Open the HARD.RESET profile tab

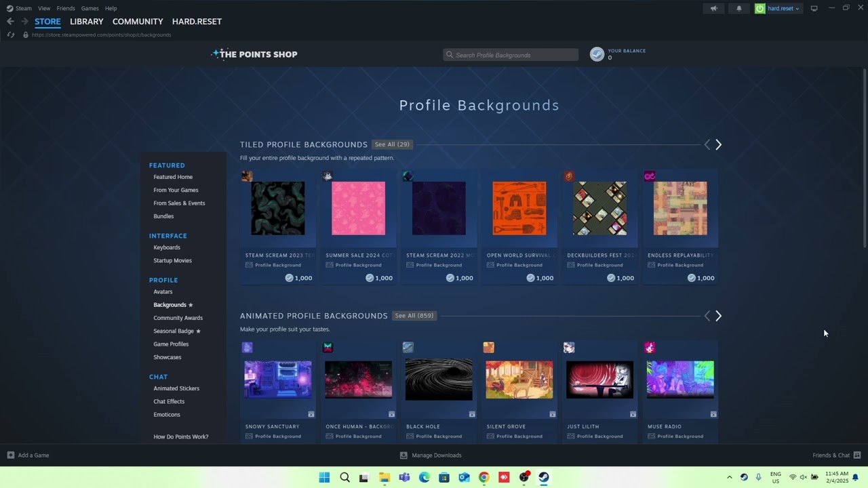click(x=197, y=22)
